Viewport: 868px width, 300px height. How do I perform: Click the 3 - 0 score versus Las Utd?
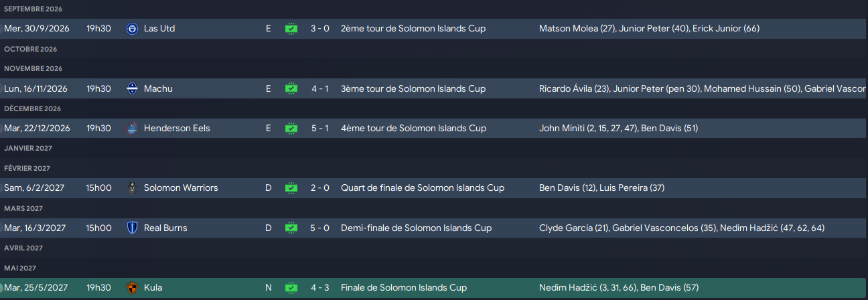(320, 29)
